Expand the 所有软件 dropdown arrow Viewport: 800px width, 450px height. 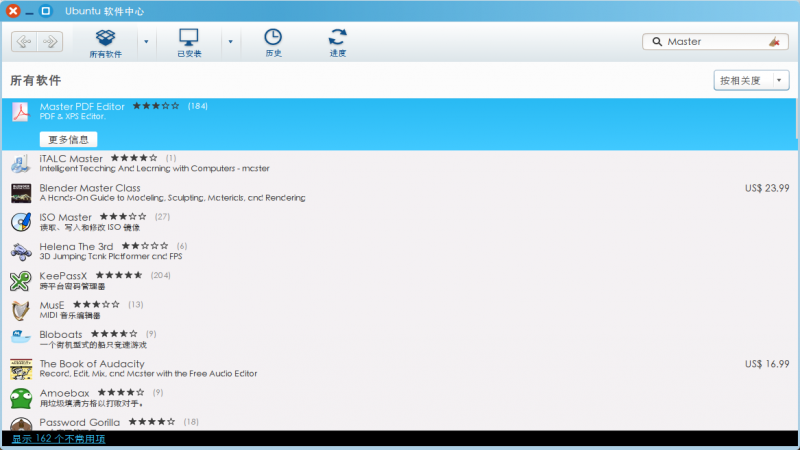[x=146, y=42]
